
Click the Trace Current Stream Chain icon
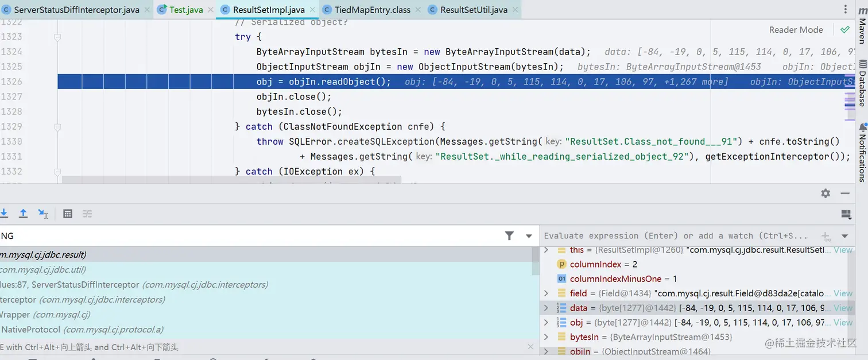pyautogui.click(x=87, y=214)
